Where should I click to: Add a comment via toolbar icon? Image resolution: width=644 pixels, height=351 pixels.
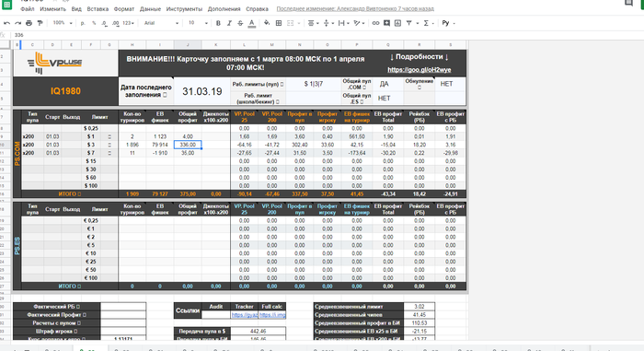386,23
